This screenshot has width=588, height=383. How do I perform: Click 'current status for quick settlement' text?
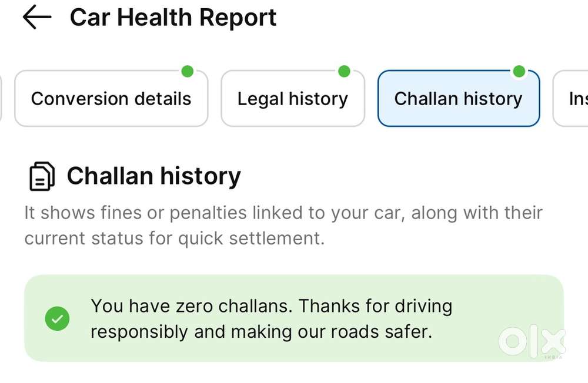174,239
